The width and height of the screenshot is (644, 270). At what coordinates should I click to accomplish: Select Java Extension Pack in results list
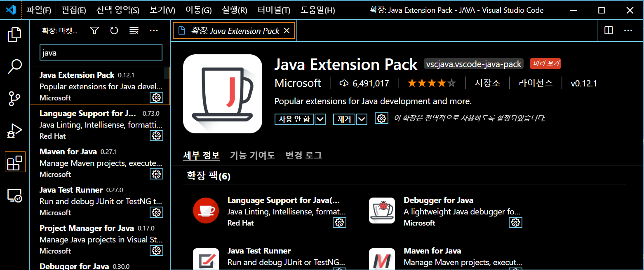(100, 86)
